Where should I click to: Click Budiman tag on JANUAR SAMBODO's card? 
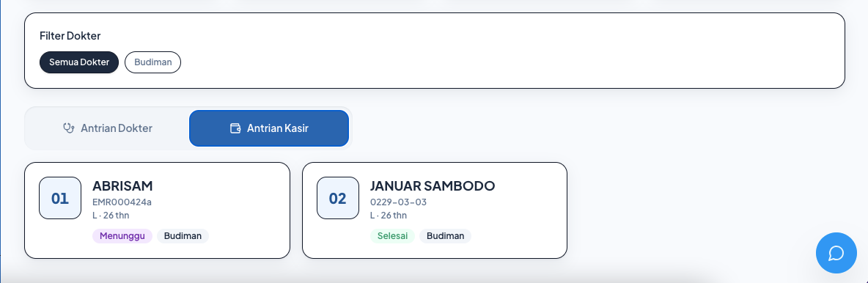(x=445, y=236)
